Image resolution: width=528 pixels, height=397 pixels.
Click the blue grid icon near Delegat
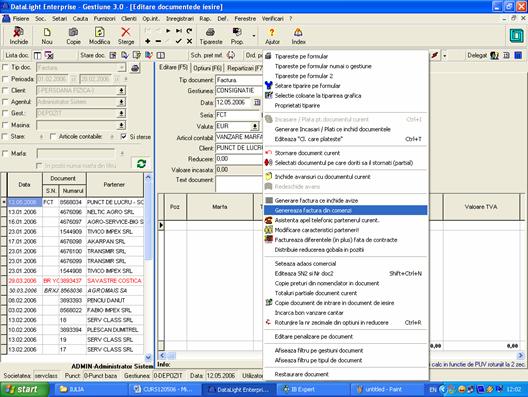pyautogui.click(x=518, y=55)
